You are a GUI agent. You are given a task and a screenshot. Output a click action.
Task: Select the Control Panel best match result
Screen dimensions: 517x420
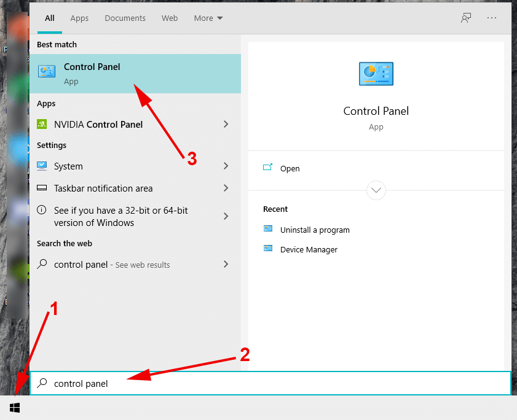pos(135,74)
